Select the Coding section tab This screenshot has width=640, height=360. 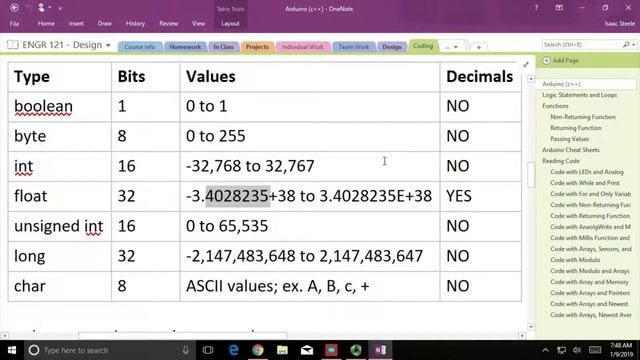coord(423,46)
